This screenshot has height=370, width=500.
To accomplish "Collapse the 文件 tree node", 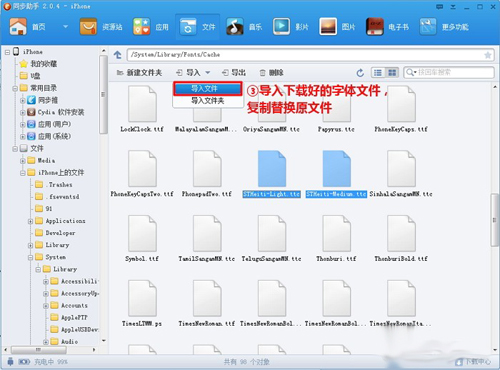I will [15, 149].
